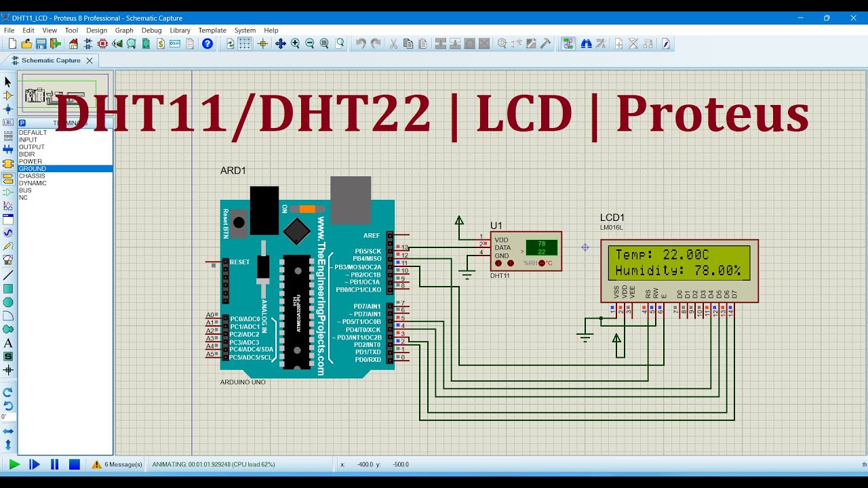Click the Zoom In magnifier icon

click(295, 43)
